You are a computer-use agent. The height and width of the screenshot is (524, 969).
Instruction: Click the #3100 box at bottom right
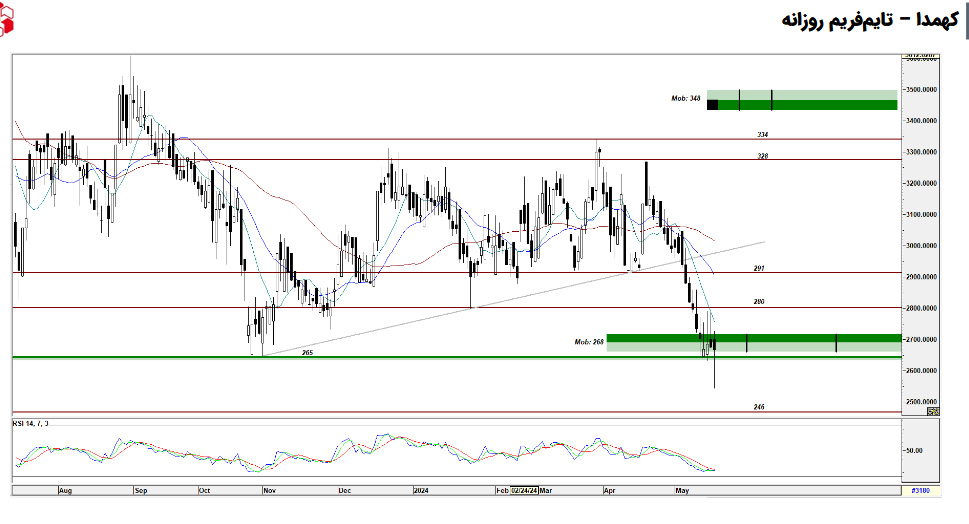click(921, 491)
